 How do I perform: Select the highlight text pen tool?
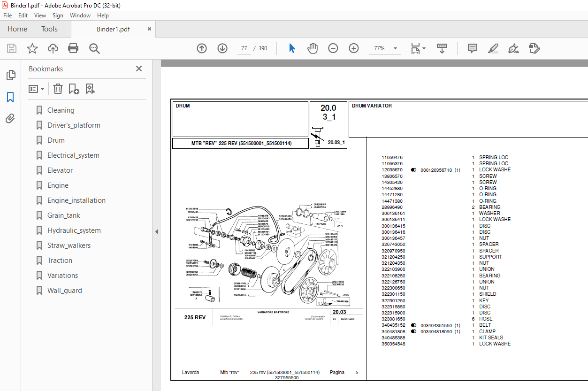point(493,48)
